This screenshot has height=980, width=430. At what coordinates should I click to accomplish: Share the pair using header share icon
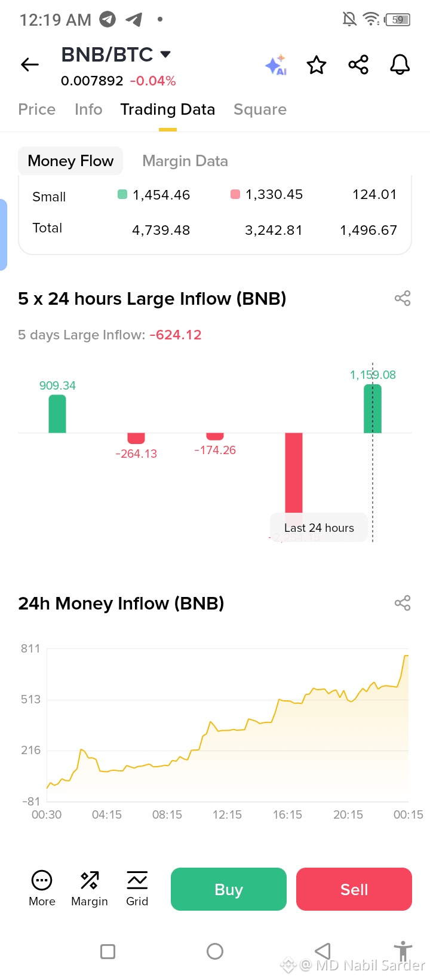tap(358, 65)
